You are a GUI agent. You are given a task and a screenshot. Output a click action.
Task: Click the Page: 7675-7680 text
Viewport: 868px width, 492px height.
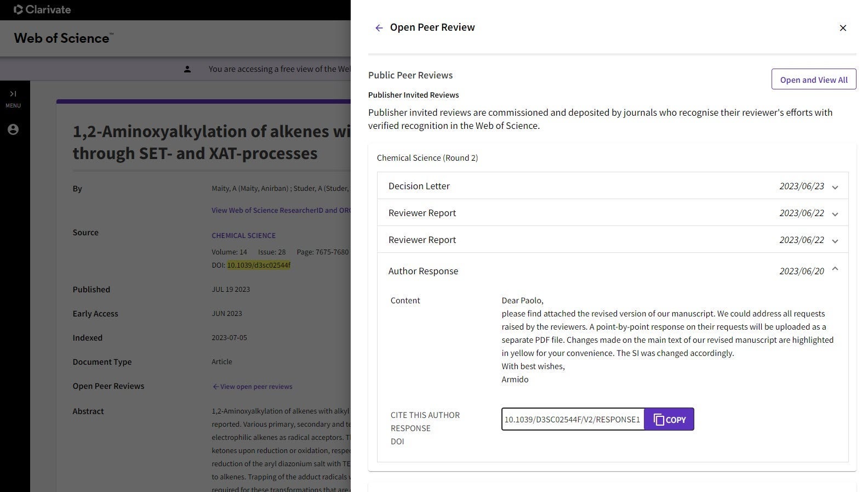[323, 252]
